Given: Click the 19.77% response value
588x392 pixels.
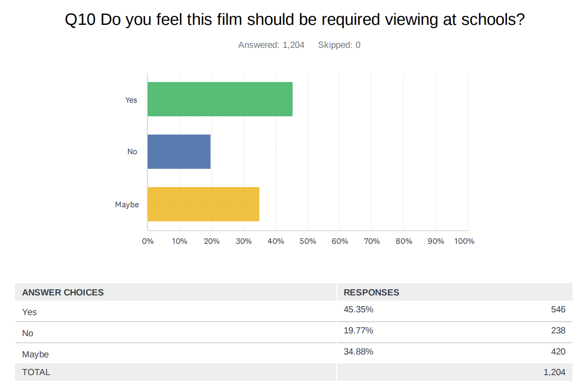Looking at the screenshot, I should pos(358,331).
